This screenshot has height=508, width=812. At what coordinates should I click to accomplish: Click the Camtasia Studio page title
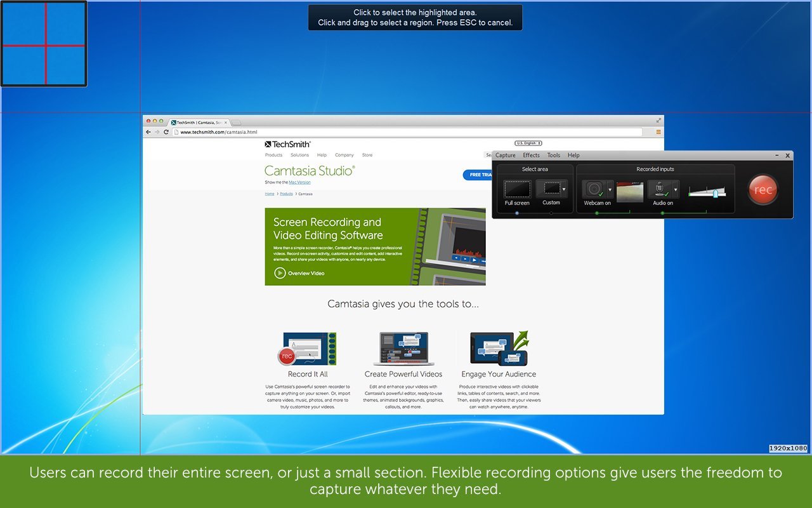pyautogui.click(x=310, y=171)
